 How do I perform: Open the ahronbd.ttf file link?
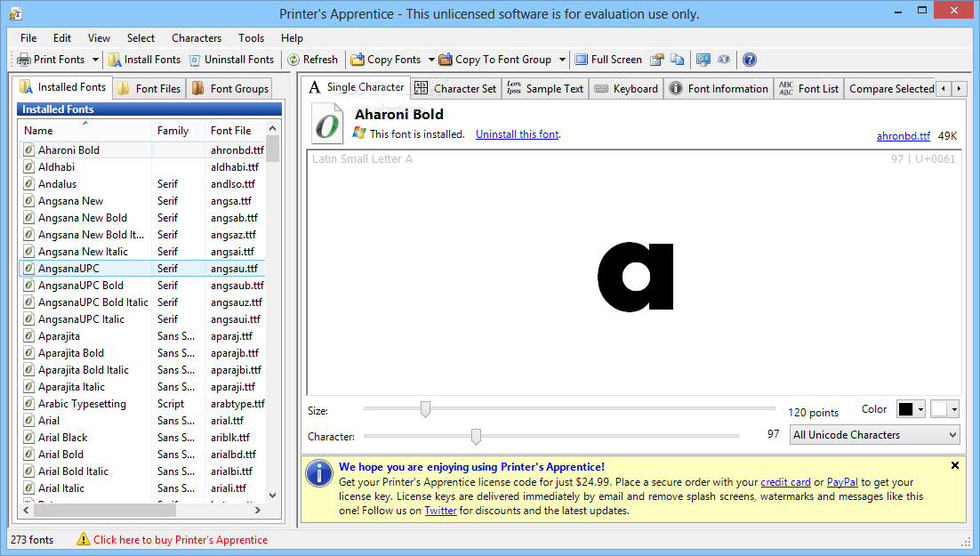(x=904, y=136)
